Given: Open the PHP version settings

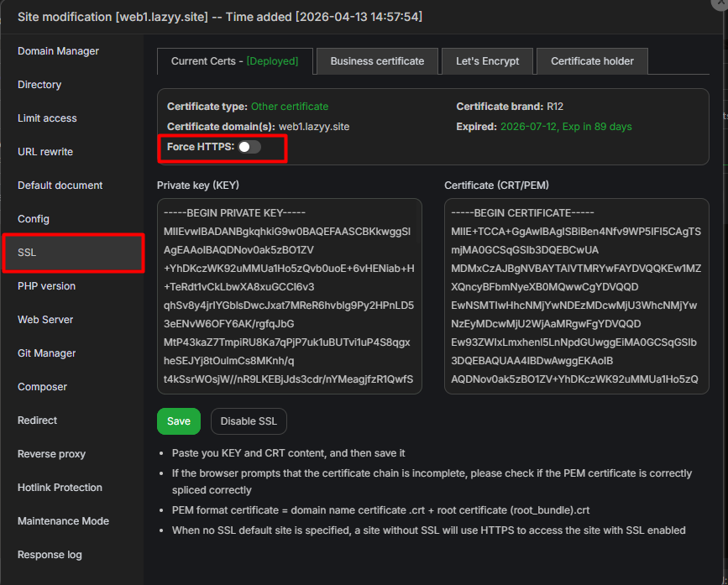Looking at the screenshot, I should click(46, 286).
